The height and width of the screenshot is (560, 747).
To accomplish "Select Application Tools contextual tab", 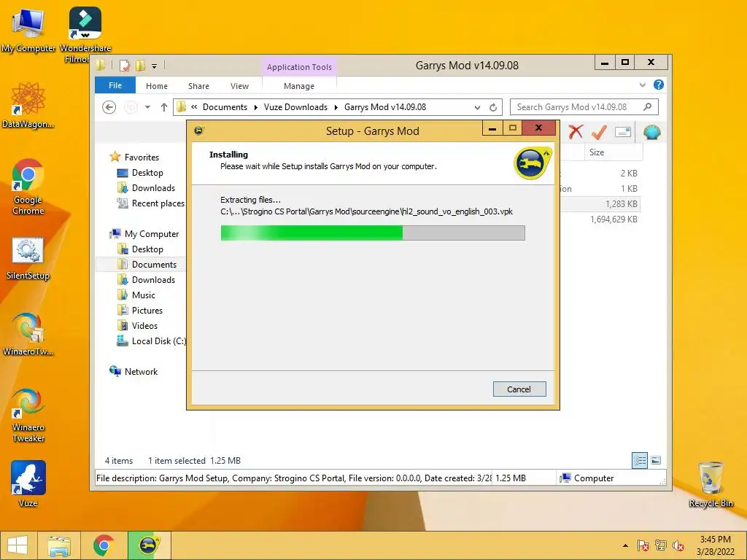I will (x=299, y=67).
